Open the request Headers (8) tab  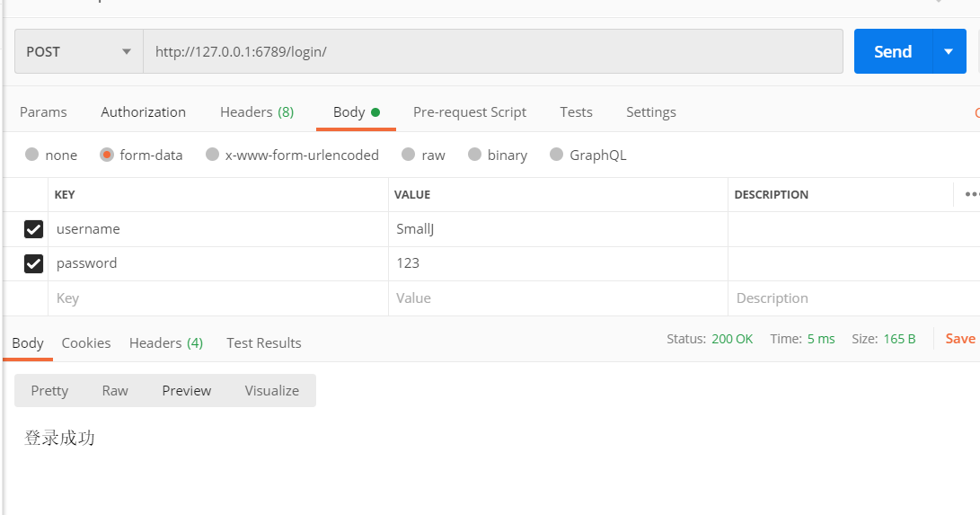pos(257,111)
